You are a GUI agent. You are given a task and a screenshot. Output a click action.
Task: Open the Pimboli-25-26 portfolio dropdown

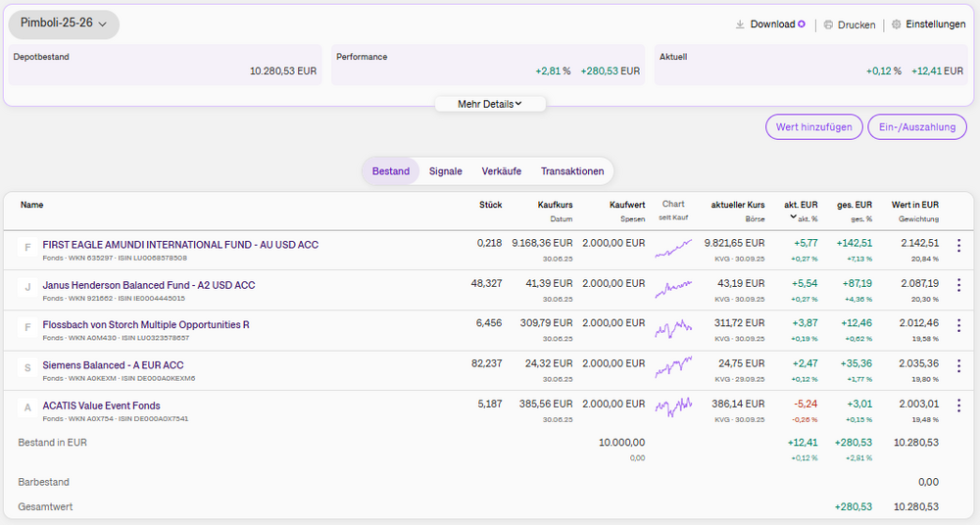click(64, 24)
